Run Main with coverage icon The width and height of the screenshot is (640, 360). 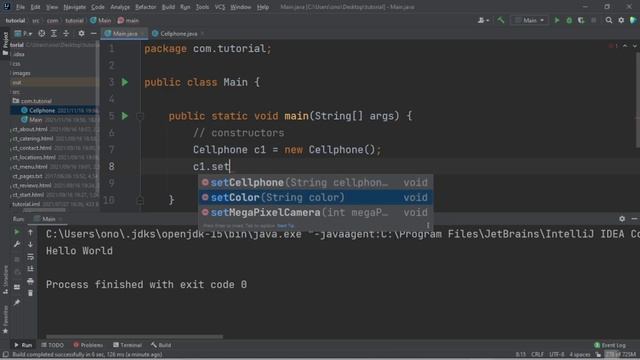point(581,20)
